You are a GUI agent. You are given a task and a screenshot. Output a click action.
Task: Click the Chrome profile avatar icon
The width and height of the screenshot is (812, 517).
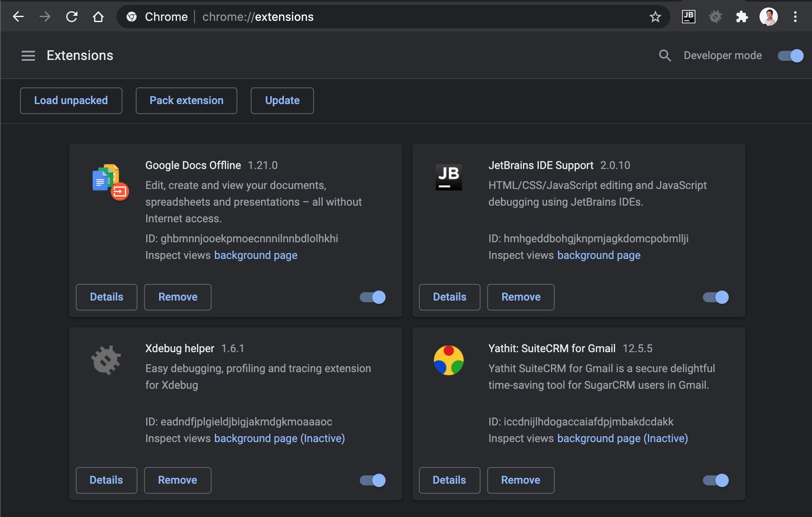767,16
